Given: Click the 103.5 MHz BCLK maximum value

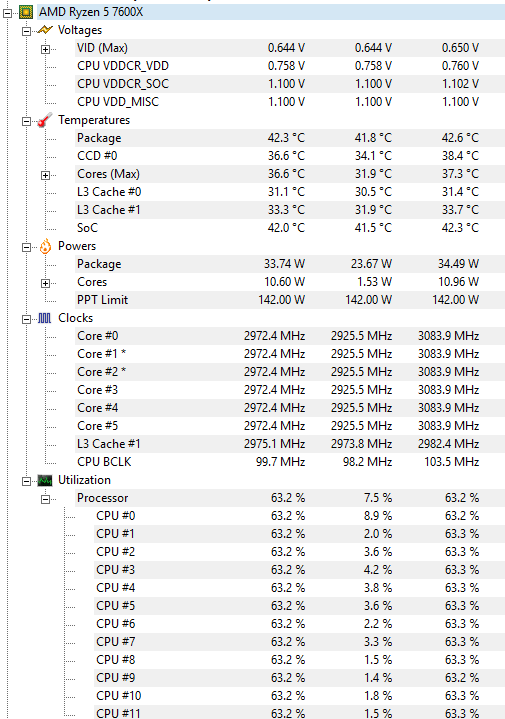Looking at the screenshot, I should [452, 462].
